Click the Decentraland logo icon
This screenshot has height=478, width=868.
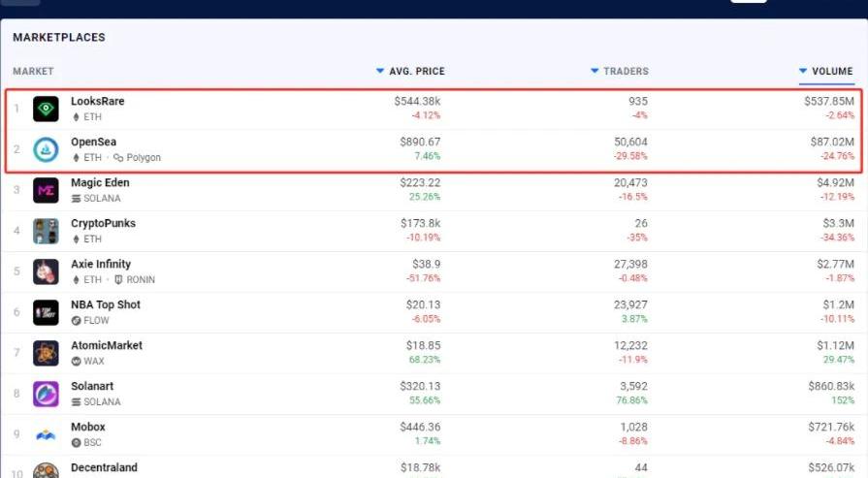coord(46,469)
